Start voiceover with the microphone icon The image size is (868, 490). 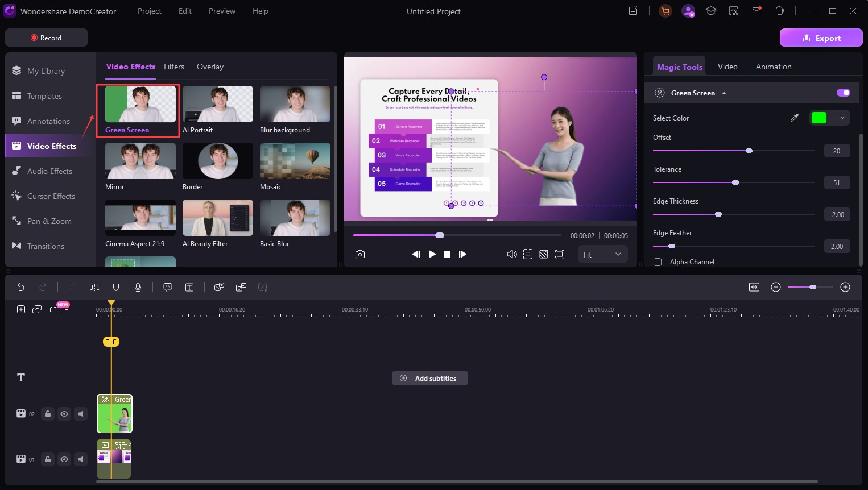coord(138,287)
